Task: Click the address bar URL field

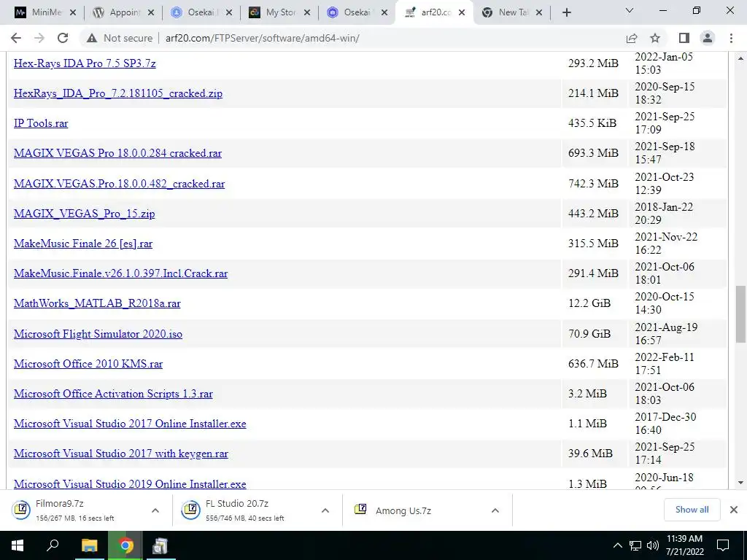Action: pos(262,38)
